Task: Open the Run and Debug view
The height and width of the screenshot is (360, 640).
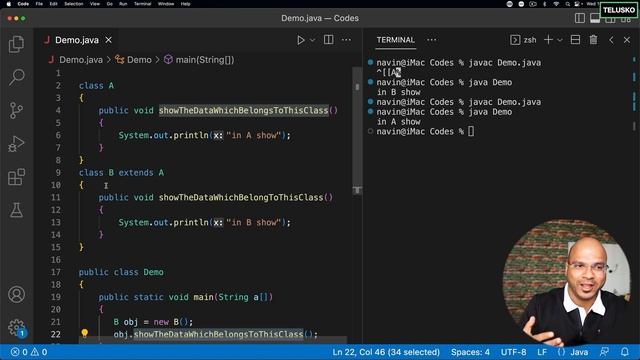Action: click(x=16, y=144)
